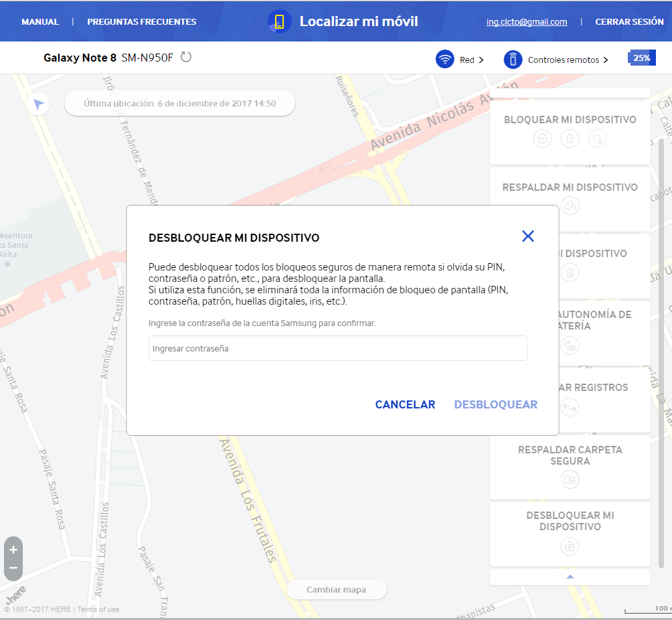This screenshot has width=672, height=620.
Task: Select the BLOQUEAR MI DISPOSITIVO card title
Action: click(x=570, y=120)
